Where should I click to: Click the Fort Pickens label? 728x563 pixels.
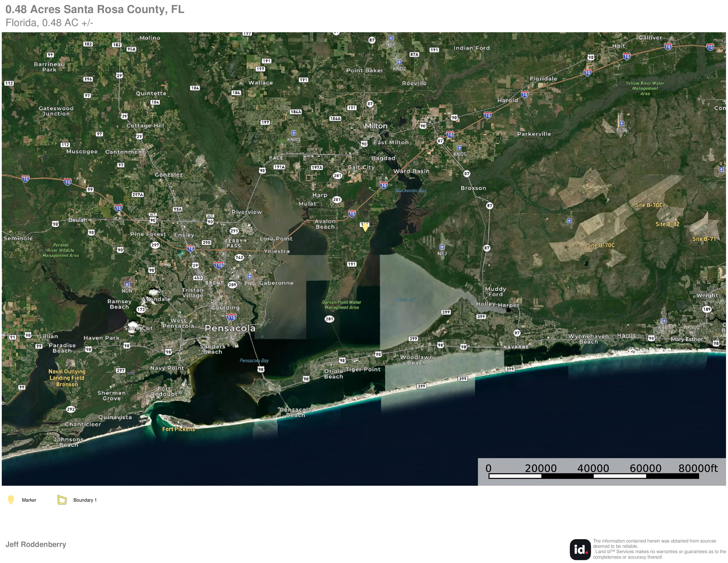(178, 429)
